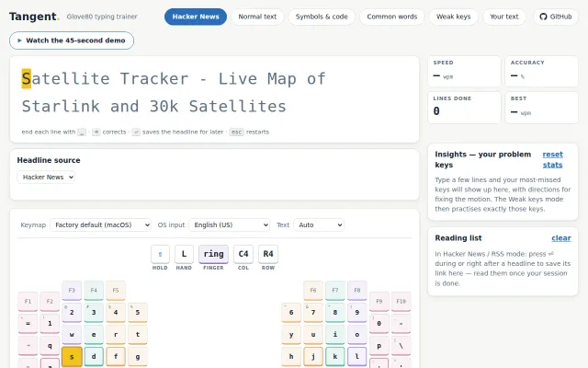588x368 pixels.
Task: Watch the 45-second demo
Action: (x=72, y=40)
